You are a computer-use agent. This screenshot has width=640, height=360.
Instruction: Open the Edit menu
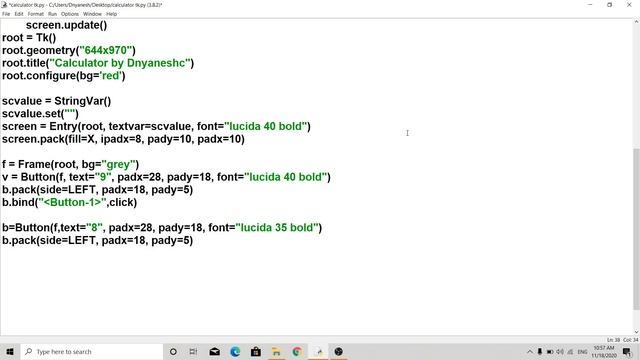(x=19, y=14)
